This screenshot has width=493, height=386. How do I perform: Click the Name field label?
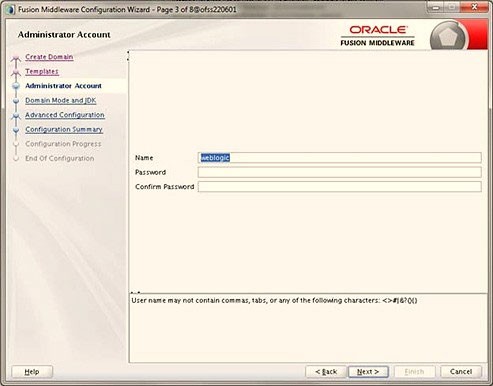[x=144, y=158]
